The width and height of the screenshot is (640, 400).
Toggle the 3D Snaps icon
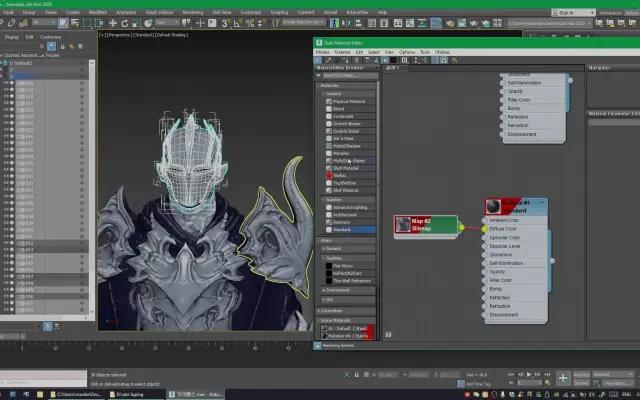[x=225, y=23]
